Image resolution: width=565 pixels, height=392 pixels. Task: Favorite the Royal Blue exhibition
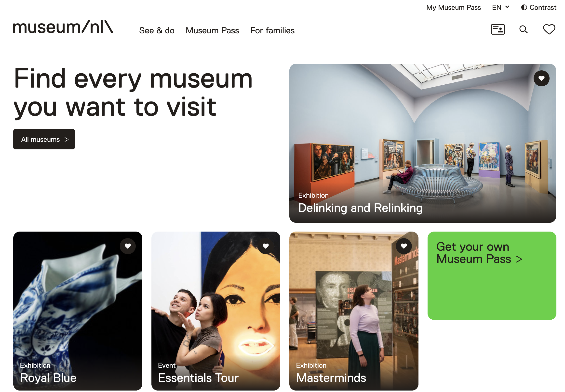128,246
